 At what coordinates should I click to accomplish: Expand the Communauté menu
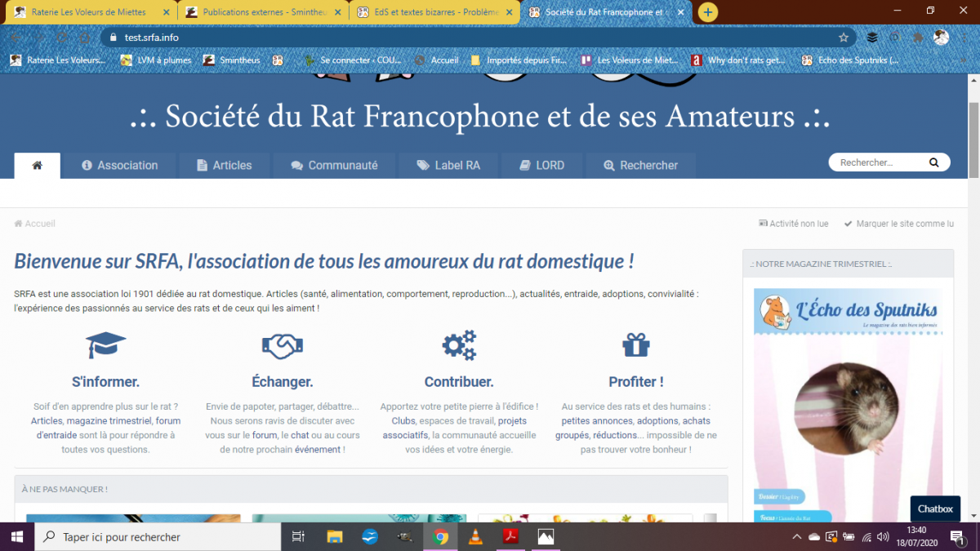click(334, 166)
